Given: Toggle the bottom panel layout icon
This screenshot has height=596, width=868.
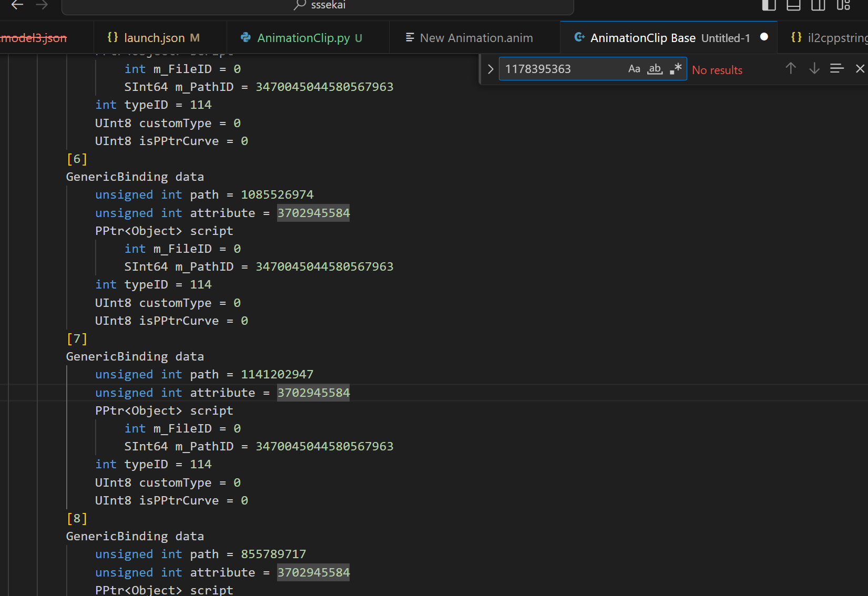Looking at the screenshot, I should [793, 5].
